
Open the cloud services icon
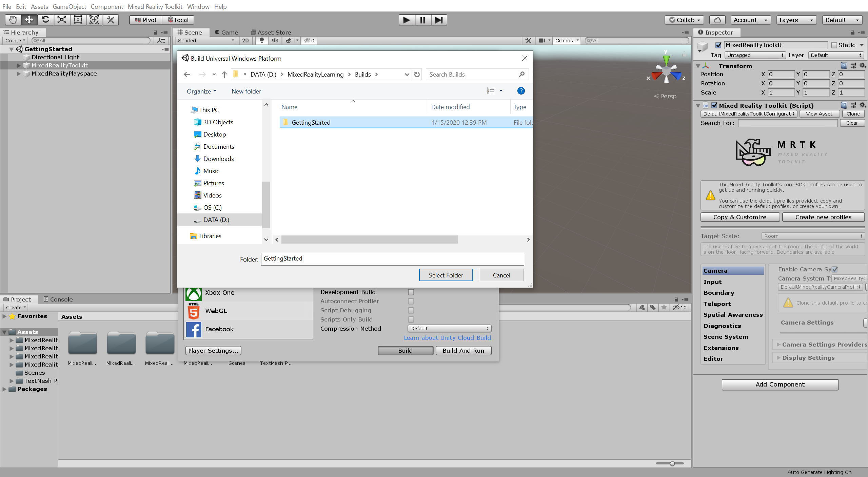[x=717, y=20]
